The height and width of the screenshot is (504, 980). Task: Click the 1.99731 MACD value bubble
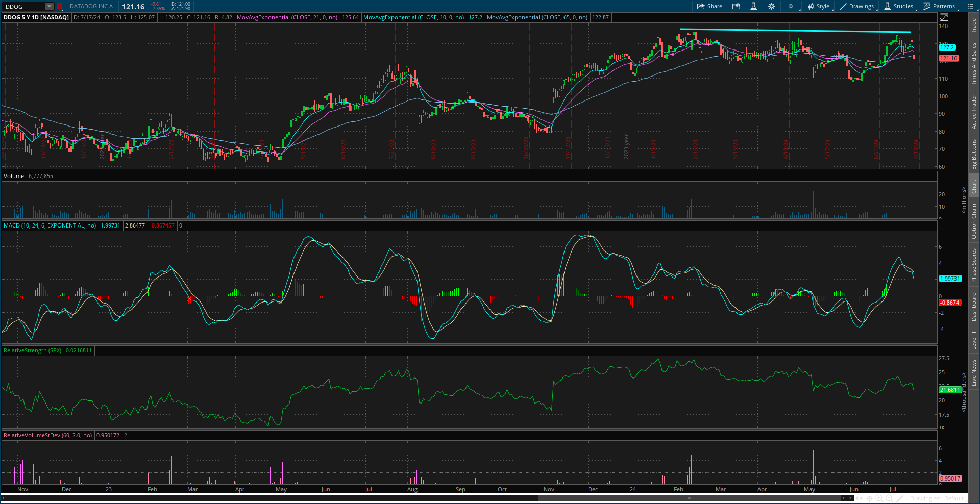coord(950,279)
